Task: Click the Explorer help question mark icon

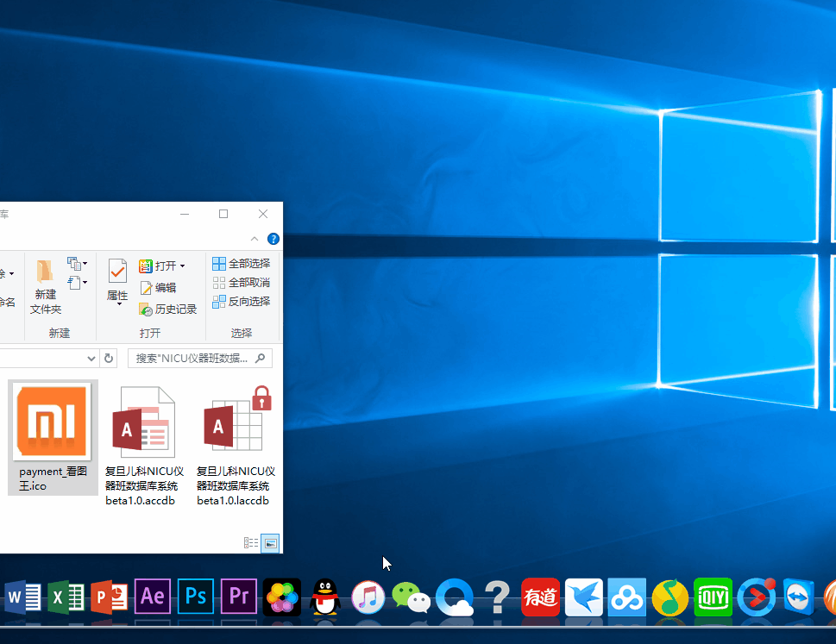Action: [273, 239]
